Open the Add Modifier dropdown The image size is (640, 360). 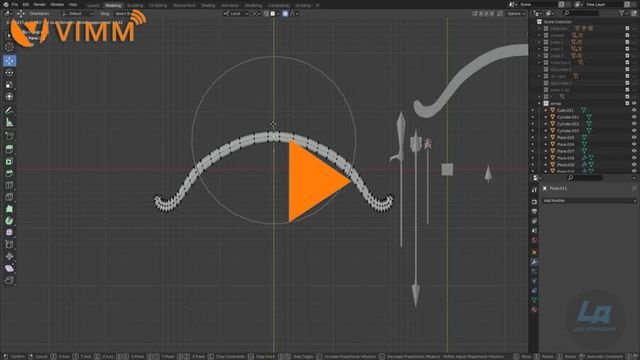click(x=589, y=200)
